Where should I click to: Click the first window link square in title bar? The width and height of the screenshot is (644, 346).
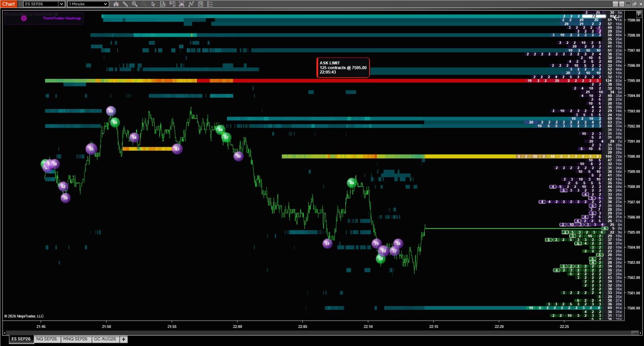click(x=615, y=4)
